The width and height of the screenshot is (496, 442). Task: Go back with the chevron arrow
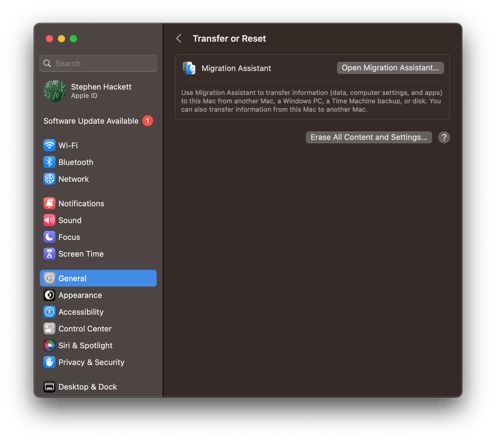[179, 39]
